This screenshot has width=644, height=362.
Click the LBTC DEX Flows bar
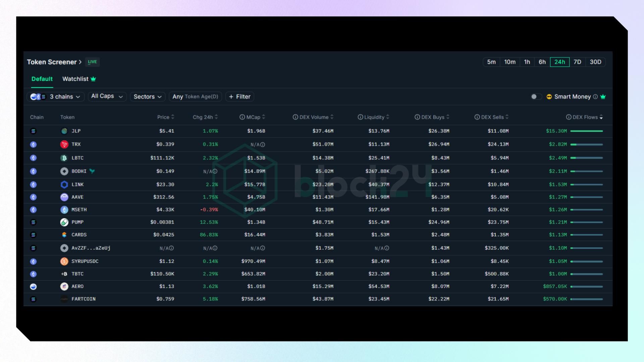tap(587, 158)
